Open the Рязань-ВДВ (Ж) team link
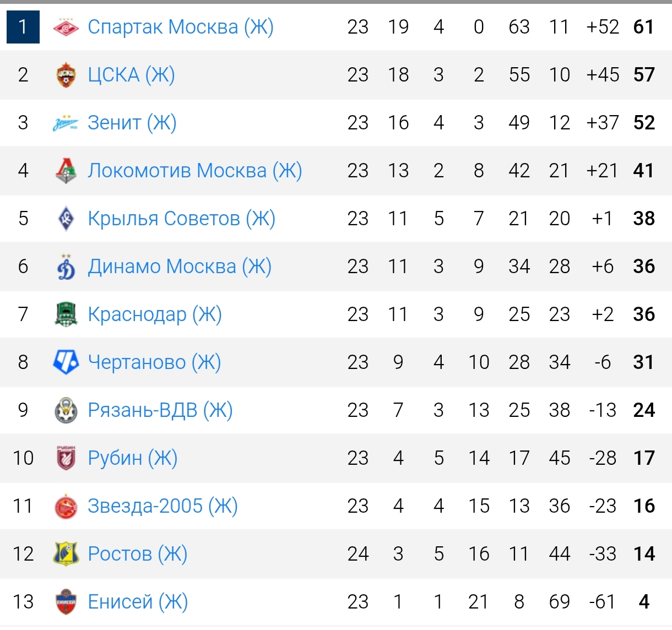 click(x=160, y=410)
